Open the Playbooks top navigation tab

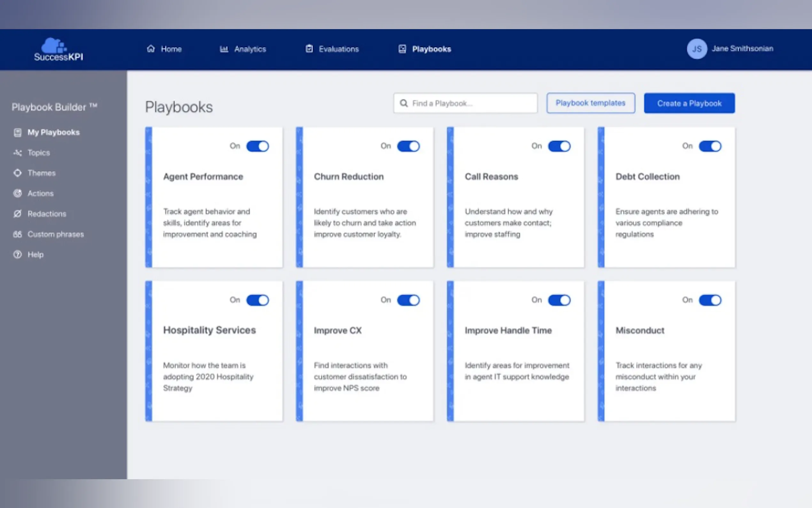click(431, 49)
